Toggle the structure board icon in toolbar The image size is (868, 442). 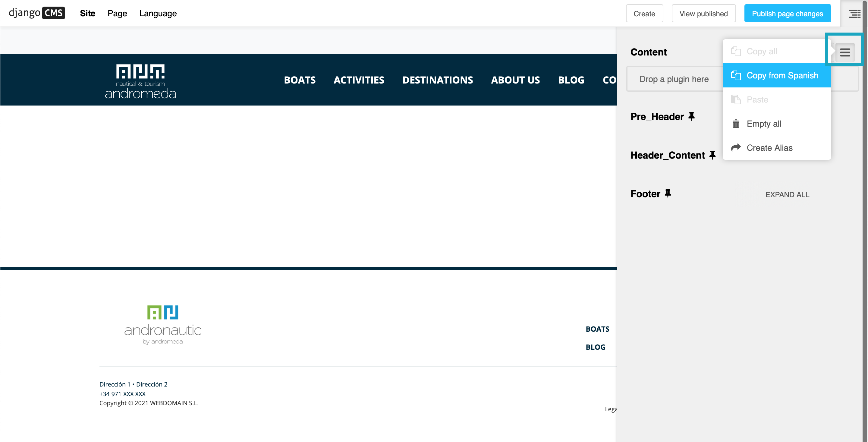click(x=854, y=14)
